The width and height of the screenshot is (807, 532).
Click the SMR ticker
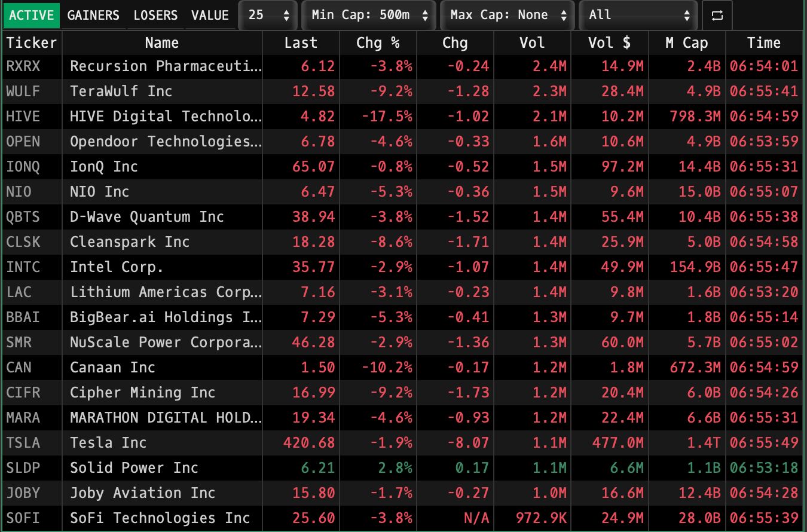[x=19, y=343]
